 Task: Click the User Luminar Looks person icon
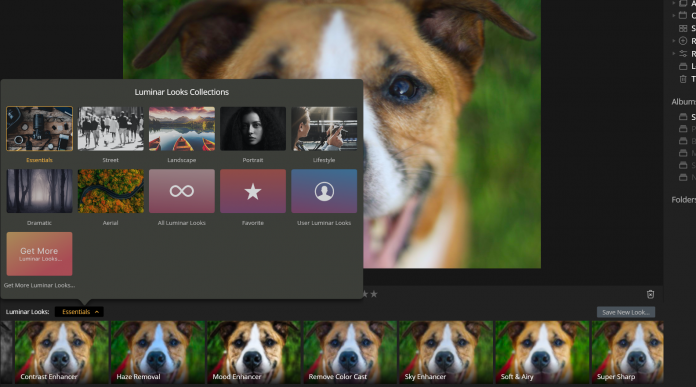(x=324, y=191)
